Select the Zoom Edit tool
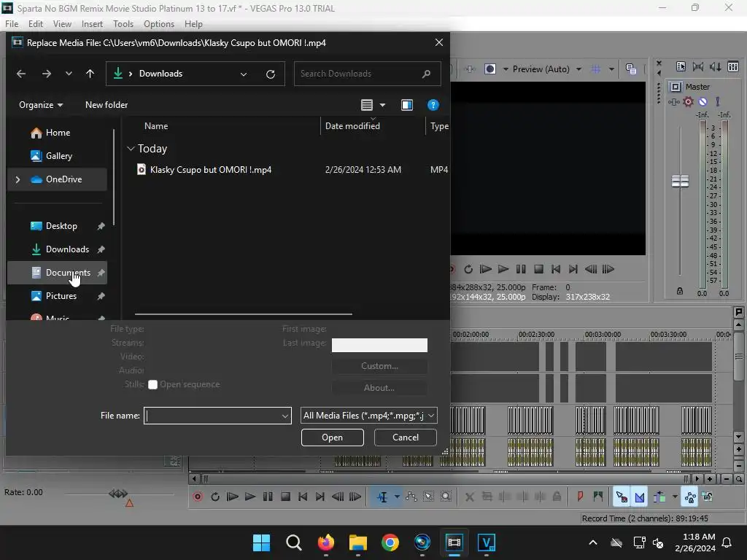Screen dimensions: 747x560 pos(446,497)
